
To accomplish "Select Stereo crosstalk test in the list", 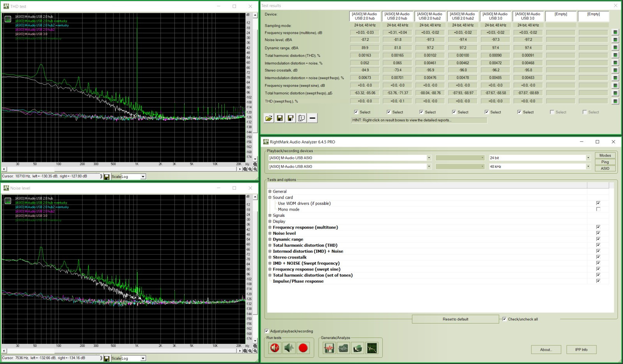I will coord(290,257).
